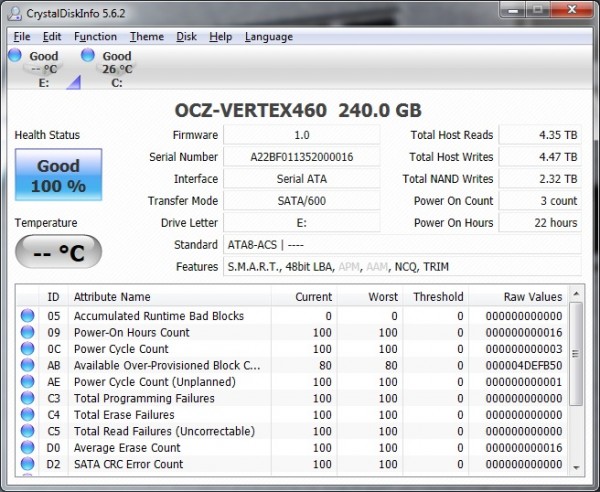Open the Theme menu
The width and height of the screenshot is (600, 492).
tap(147, 37)
